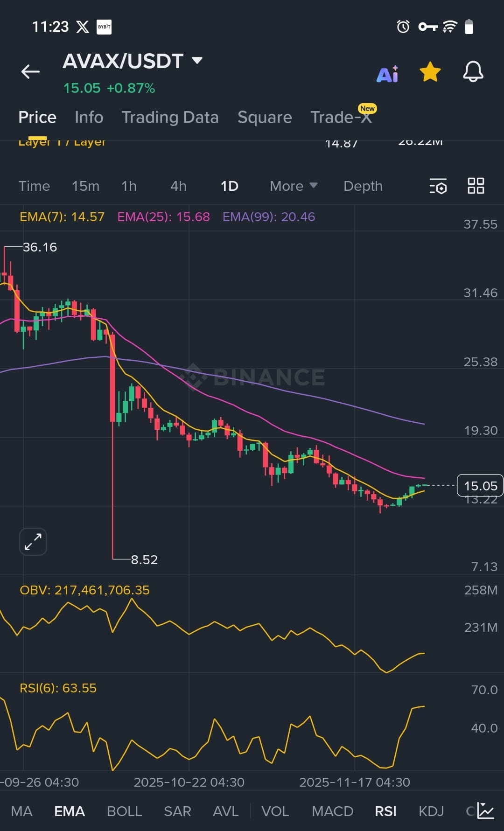Switch to the Info tab
This screenshot has width=504, height=831.
coord(89,117)
